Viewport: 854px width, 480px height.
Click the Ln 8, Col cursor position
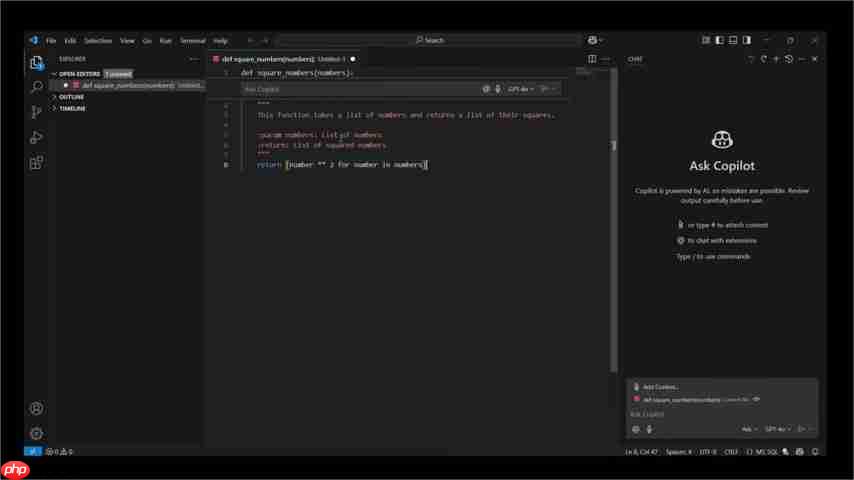[641, 452]
